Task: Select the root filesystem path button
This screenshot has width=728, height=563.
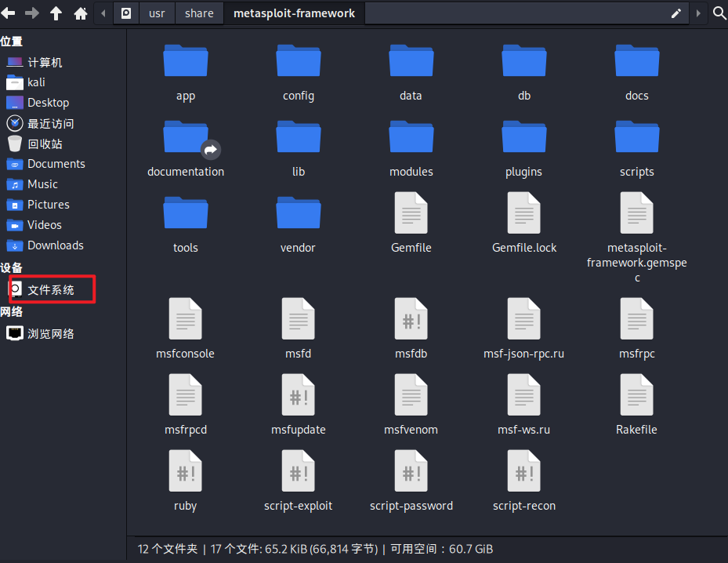Action: point(126,13)
